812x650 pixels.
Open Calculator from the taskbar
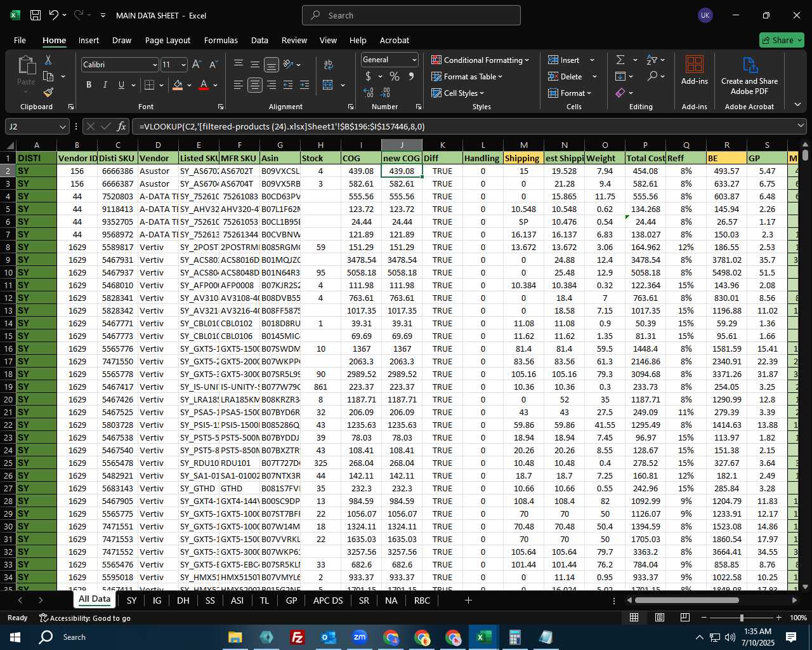click(515, 637)
